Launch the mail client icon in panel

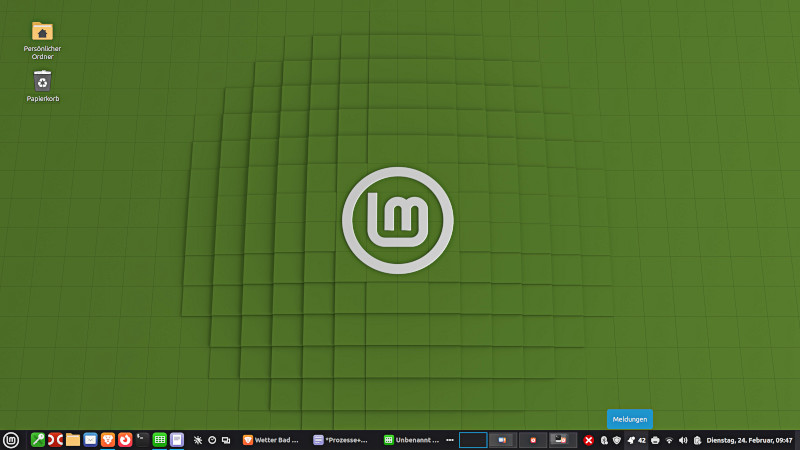coord(90,440)
